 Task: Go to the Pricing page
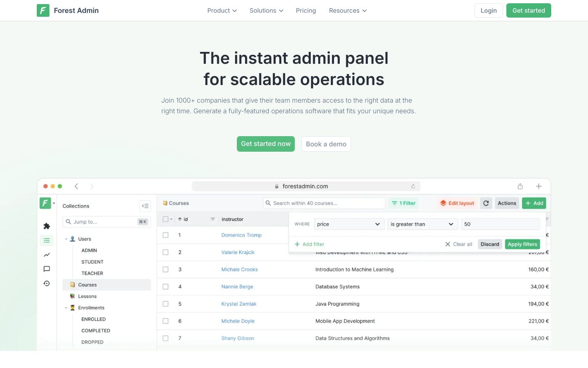[x=306, y=11]
